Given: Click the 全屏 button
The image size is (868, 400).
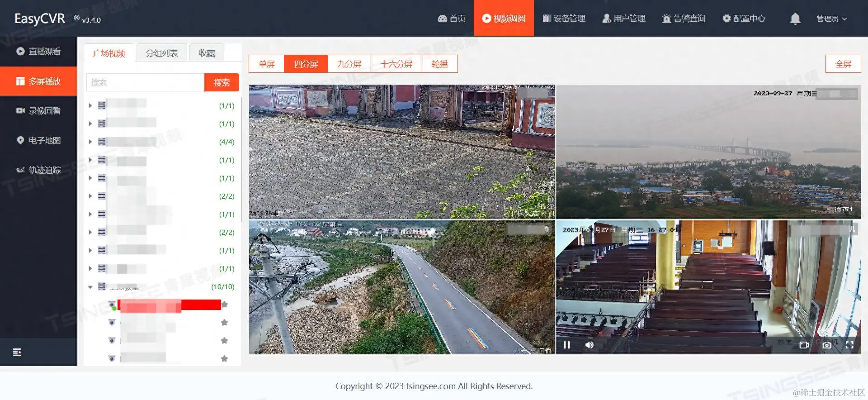Looking at the screenshot, I should [x=843, y=64].
